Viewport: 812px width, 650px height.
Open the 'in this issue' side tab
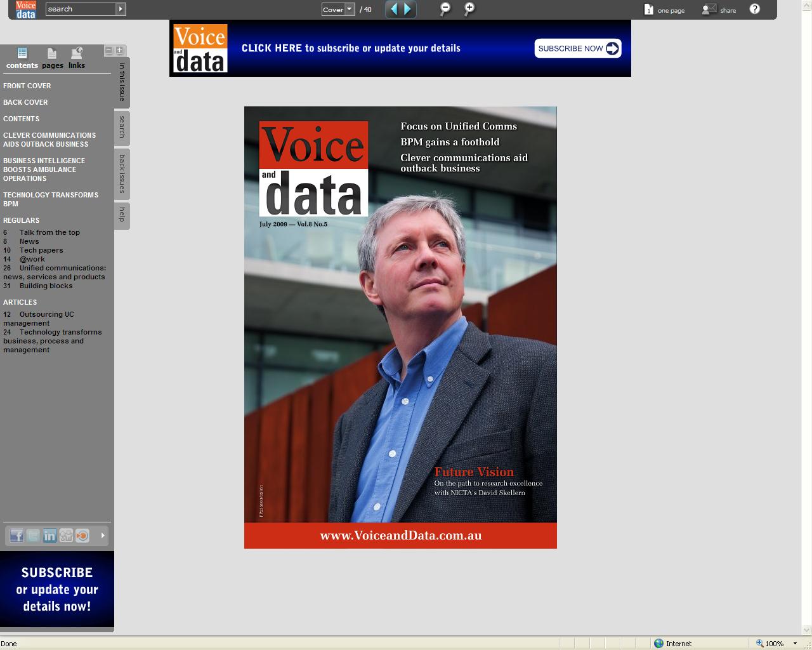122,82
